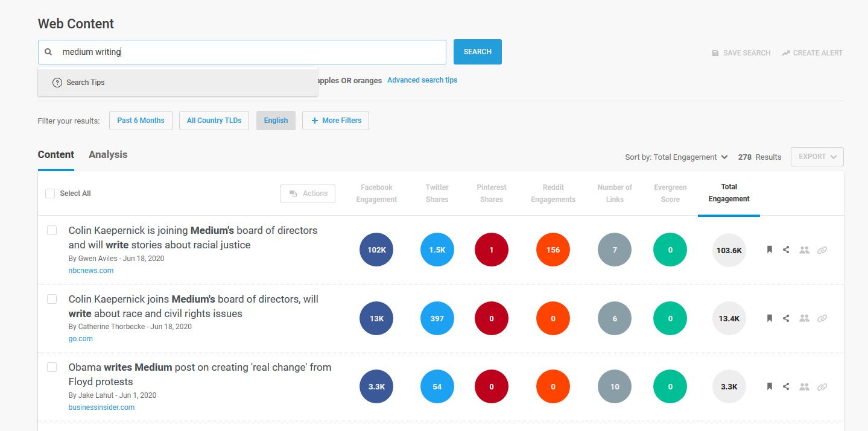
Task: View backlinks for businessinsider.com article
Action: coord(822,386)
